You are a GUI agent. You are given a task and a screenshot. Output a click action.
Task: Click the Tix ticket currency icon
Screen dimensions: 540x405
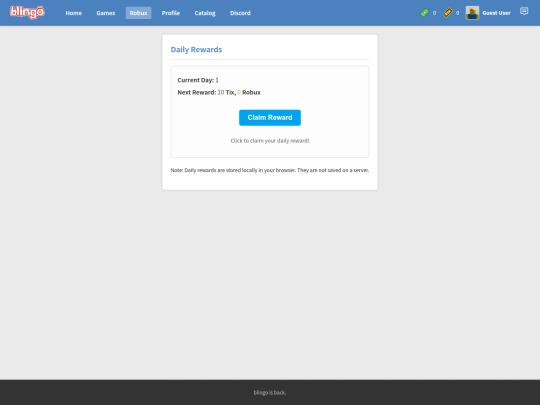click(x=447, y=13)
